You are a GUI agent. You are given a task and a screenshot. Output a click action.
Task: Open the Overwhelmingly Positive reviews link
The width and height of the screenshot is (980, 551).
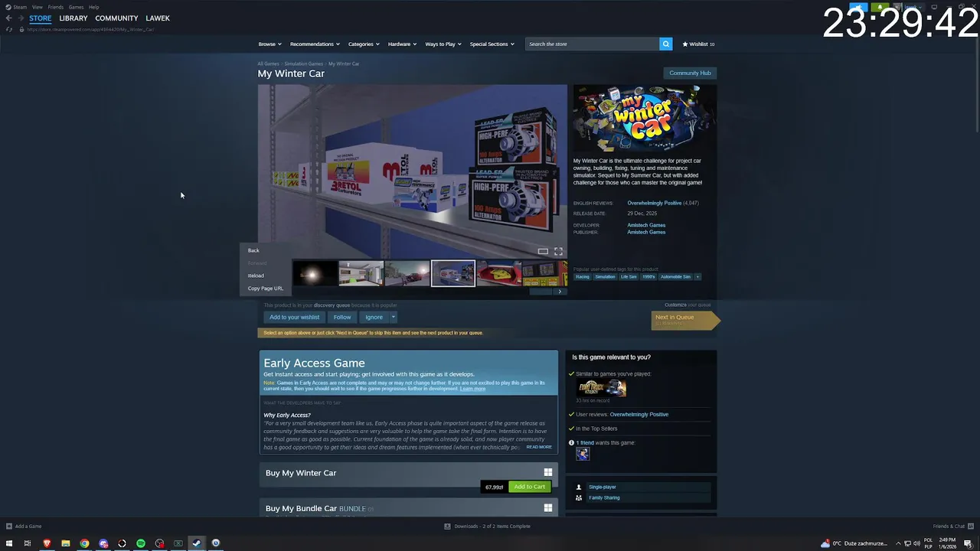click(x=654, y=203)
